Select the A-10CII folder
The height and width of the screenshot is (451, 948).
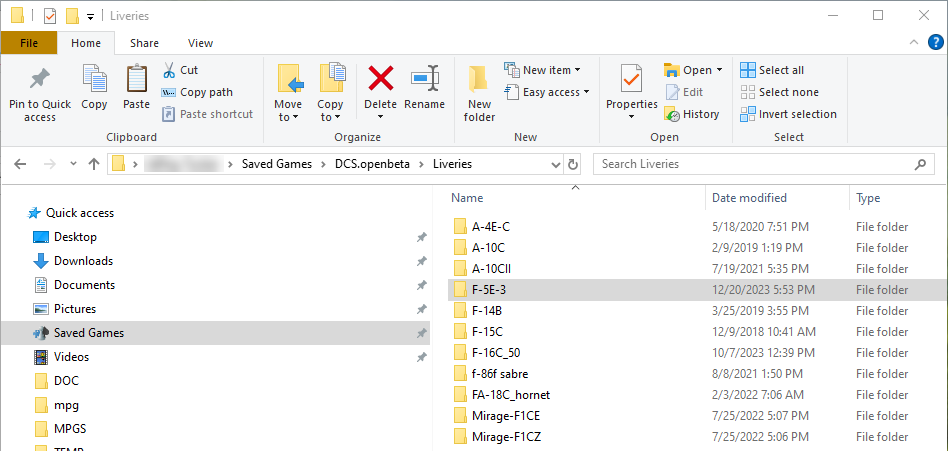pos(491,269)
